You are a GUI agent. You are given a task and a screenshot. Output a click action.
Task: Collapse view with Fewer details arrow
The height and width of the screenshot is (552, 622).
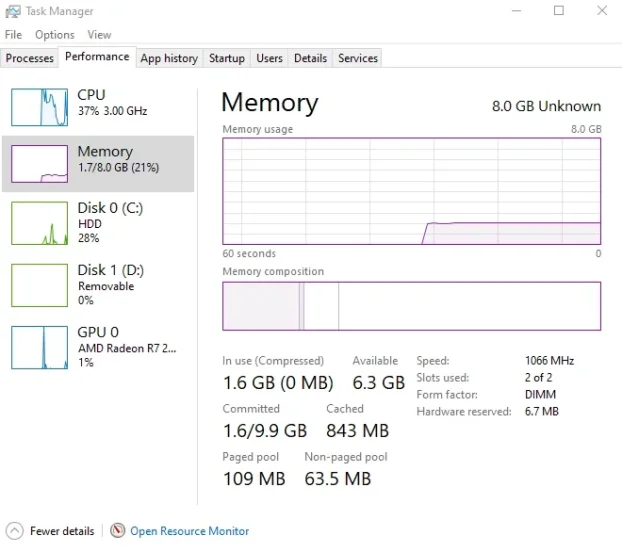14,531
